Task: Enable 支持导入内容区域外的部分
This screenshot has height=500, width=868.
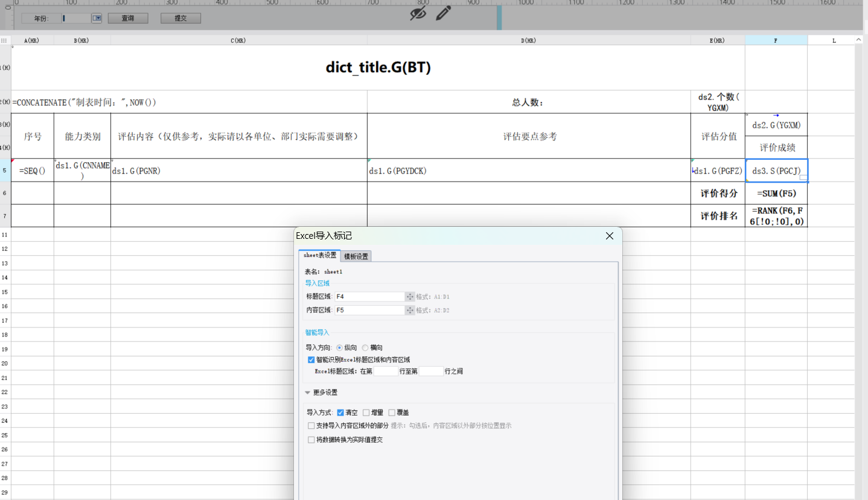Action: click(311, 425)
